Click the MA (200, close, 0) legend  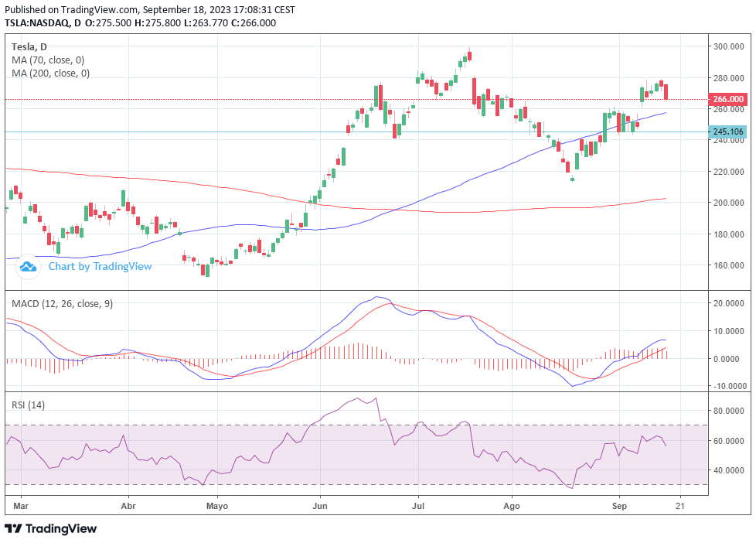50,73
